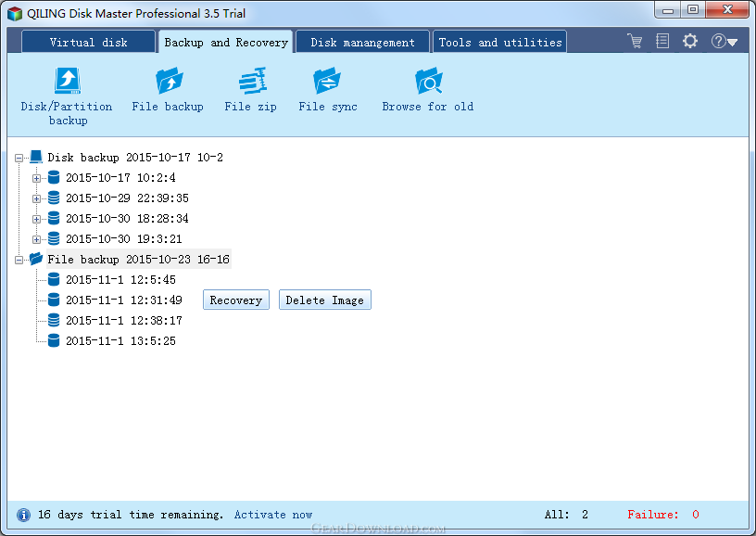Open the help question mark menu
756x536 pixels.
(x=724, y=41)
